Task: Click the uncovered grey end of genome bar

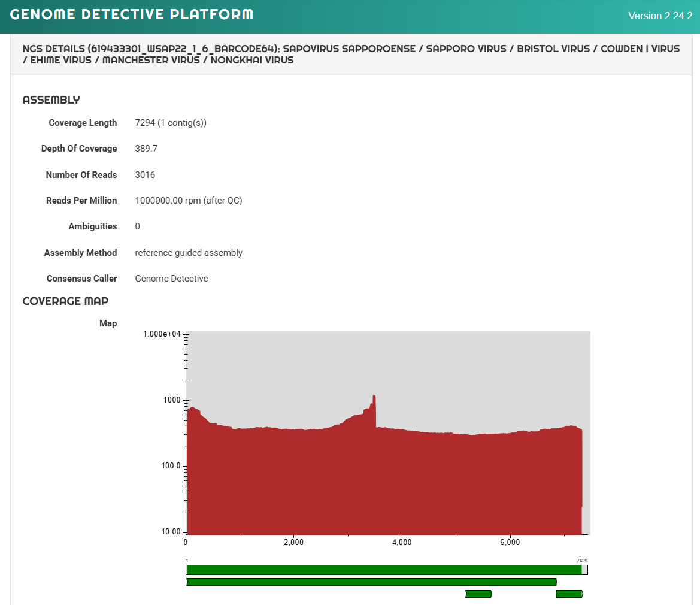Action: (x=585, y=570)
